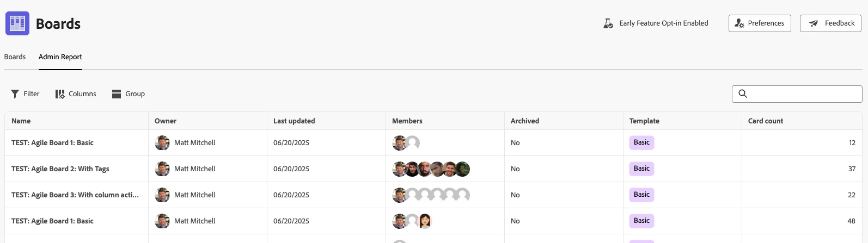The width and height of the screenshot is (868, 243).
Task: Click the member avatars for Board 2: With Tags
Action: (431, 169)
